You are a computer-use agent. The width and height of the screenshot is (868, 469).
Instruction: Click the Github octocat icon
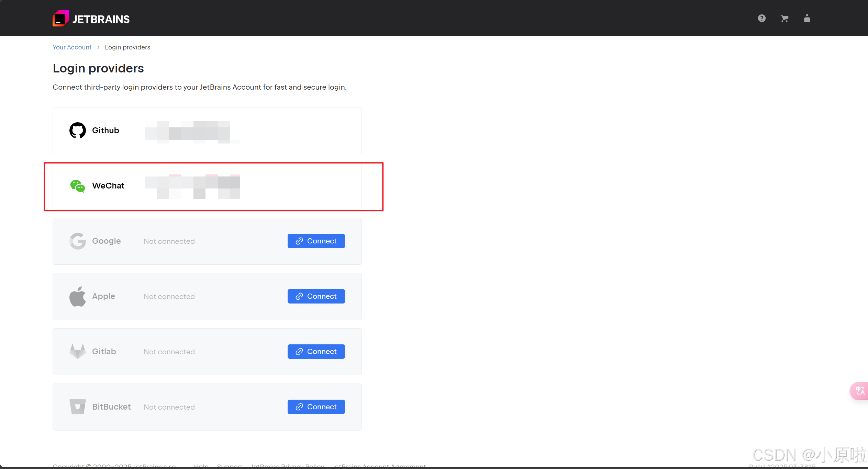78,130
